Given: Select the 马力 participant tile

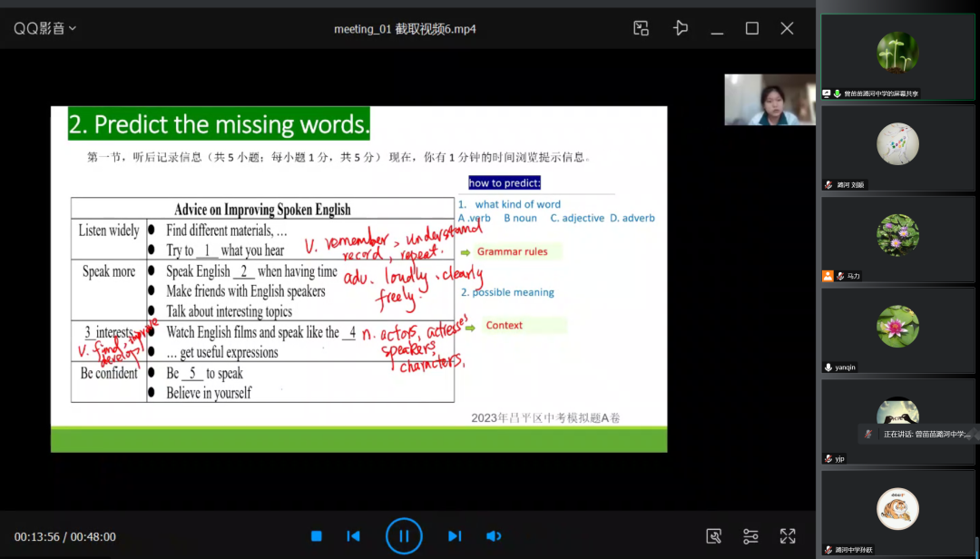Looking at the screenshot, I should click(897, 236).
